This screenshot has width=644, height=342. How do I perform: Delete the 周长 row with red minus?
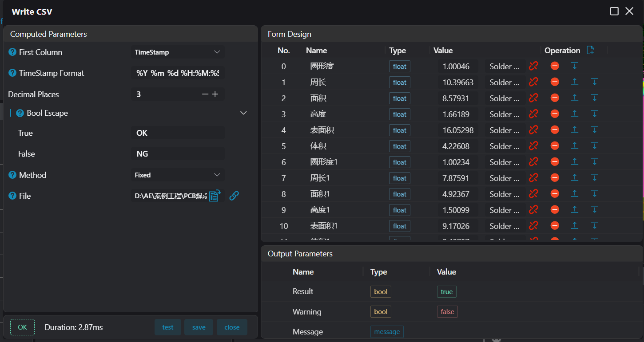pyautogui.click(x=555, y=82)
